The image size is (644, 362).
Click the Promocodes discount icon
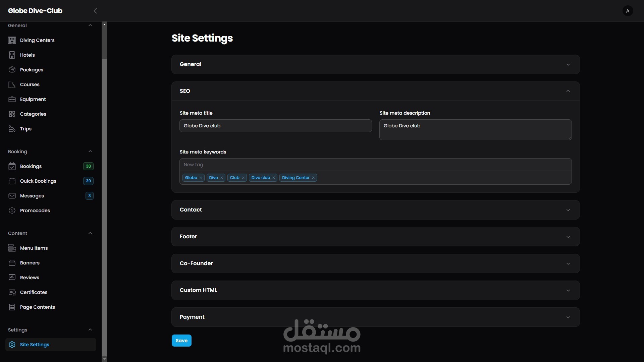point(12,210)
